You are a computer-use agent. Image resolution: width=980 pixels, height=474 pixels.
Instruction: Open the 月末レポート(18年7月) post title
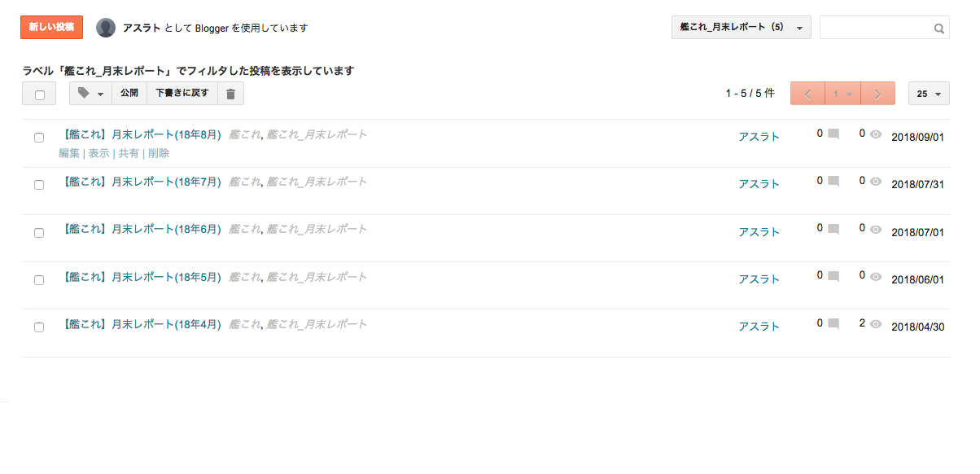(142, 182)
